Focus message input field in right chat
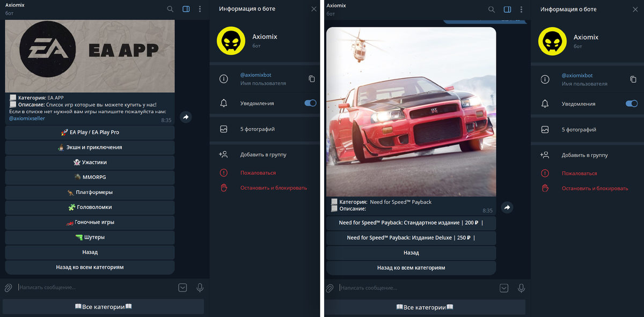This screenshot has height=317, width=644. [x=417, y=288]
